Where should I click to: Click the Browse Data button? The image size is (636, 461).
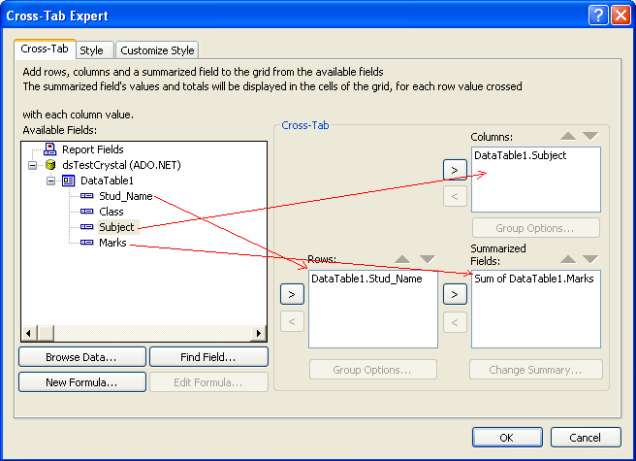(x=80, y=357)
